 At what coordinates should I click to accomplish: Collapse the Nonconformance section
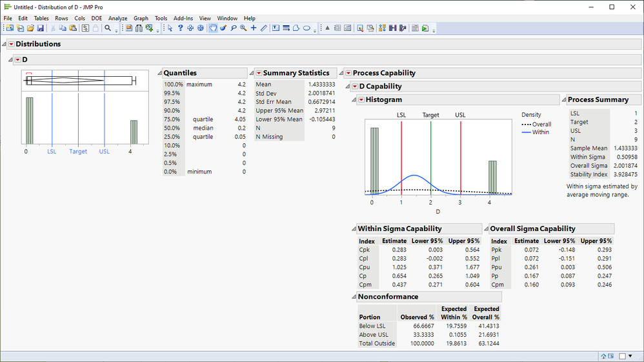click(354, 297)
